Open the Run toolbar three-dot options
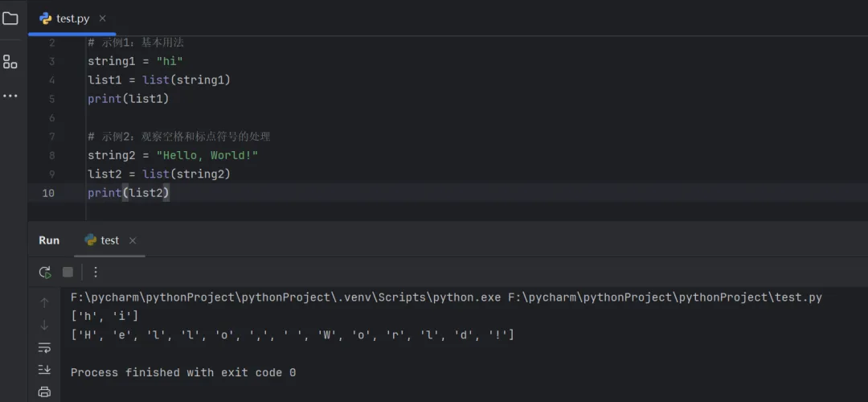Screen dimensions: 868x402 point(96,273)
